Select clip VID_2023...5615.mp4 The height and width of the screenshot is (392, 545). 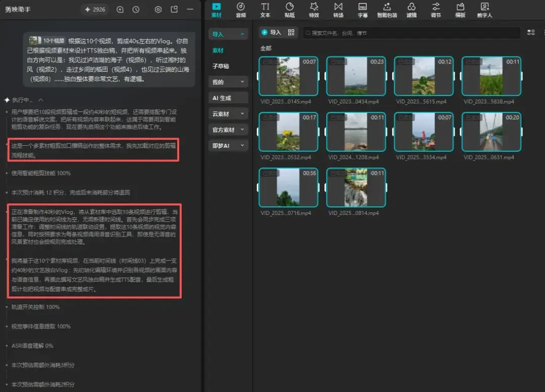pyautogui.click(x=424, y=76)
